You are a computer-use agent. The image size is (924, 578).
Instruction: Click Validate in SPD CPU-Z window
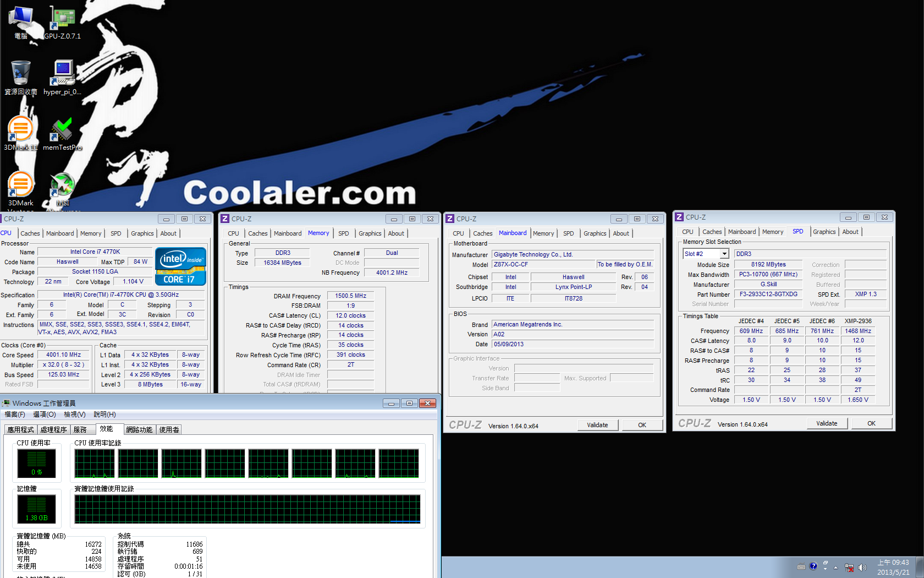coord(827,423)
